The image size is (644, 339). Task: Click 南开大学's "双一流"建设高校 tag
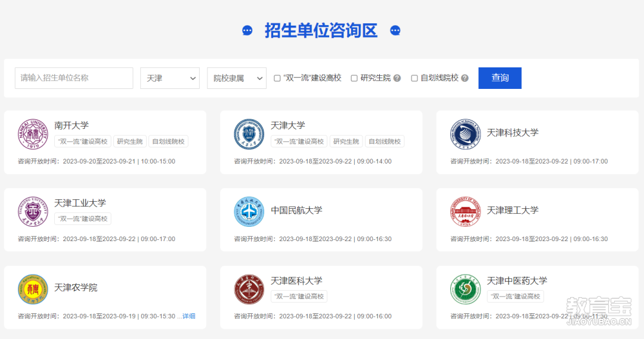point(82,141)
